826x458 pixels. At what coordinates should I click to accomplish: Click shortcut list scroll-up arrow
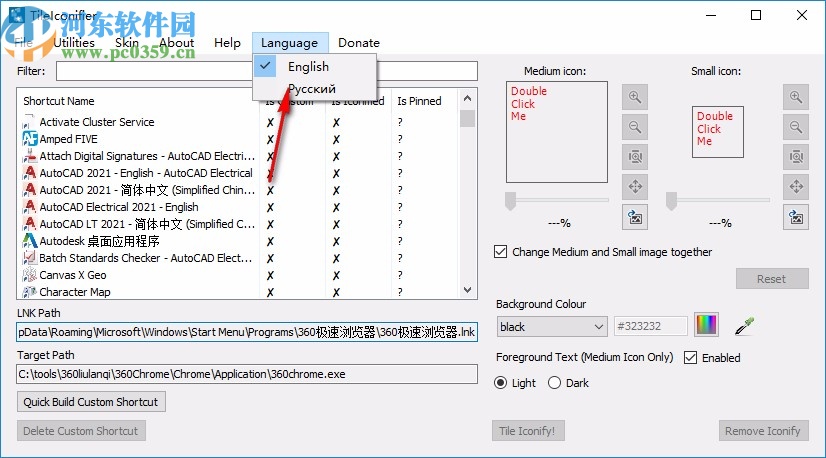click(x=467, y=99)
